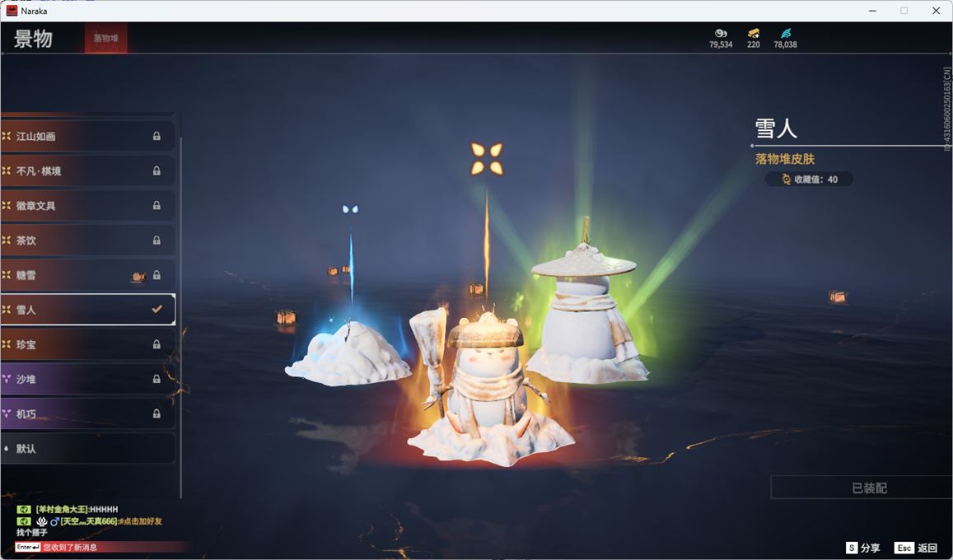Image resolution: width=953 pixels, height=560 pixels.
Task: Click the blue butterfly rarity marker
Action: coord(350,209)
